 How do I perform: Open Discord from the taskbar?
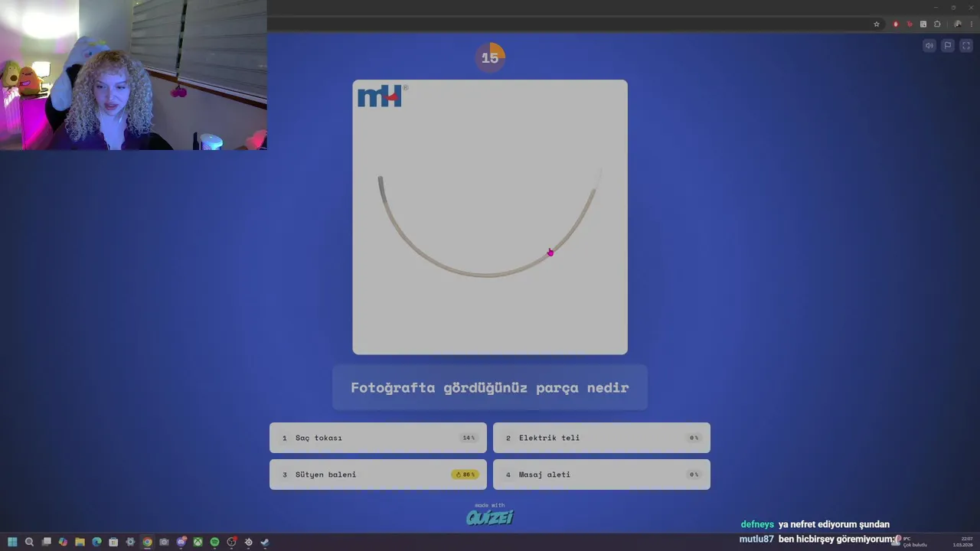point(181,542)
